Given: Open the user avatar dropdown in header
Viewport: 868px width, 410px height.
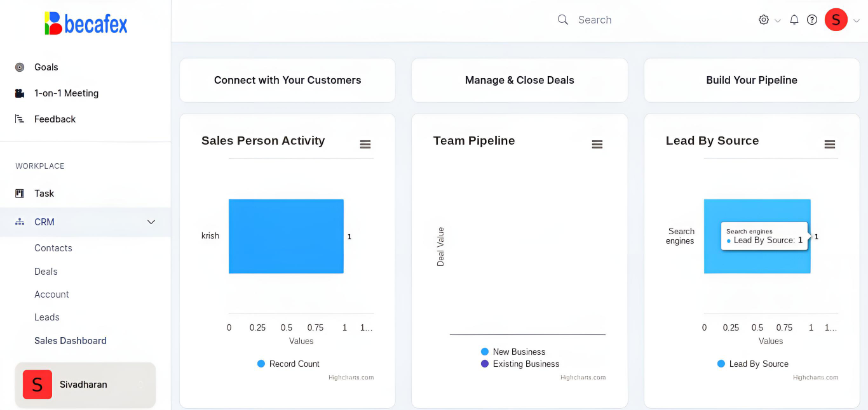Looking at the screenshot, I should point(836,20).
